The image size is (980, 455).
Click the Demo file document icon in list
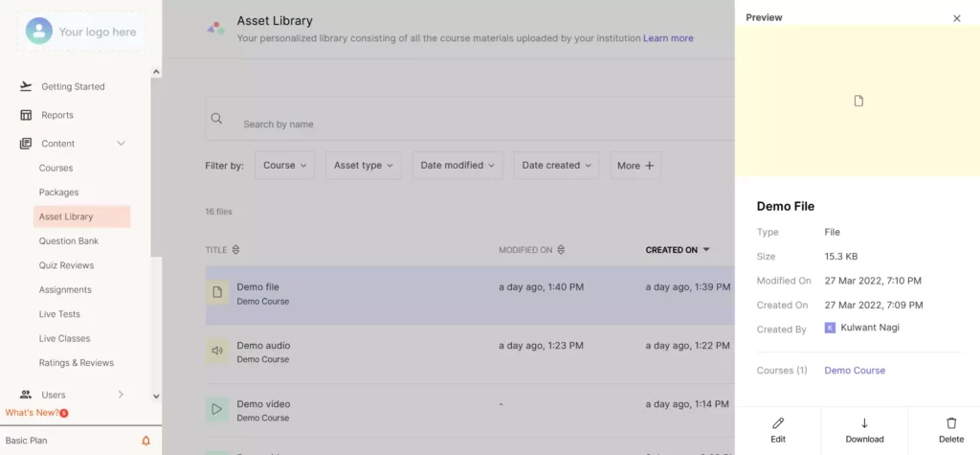[217, 292]
